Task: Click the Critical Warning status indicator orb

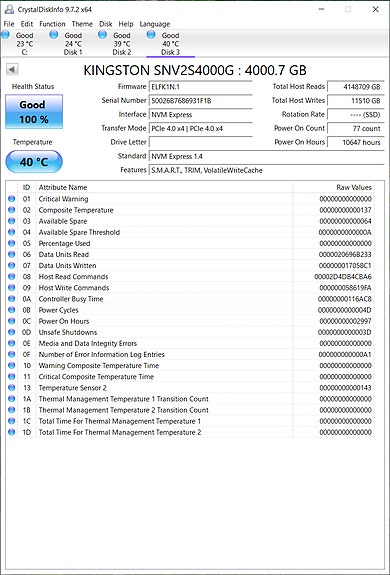Action: [x=12, y=199]
